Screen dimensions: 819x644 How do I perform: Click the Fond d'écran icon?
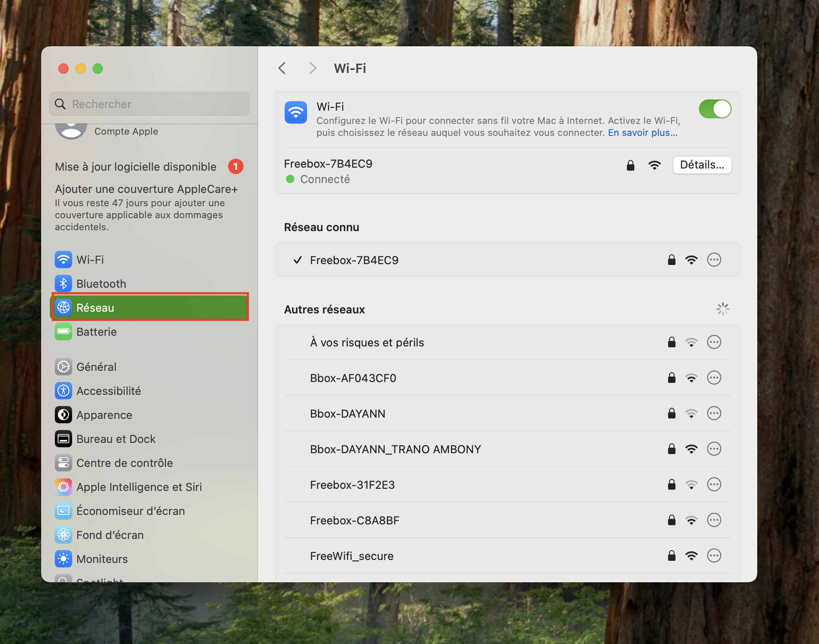63,535
